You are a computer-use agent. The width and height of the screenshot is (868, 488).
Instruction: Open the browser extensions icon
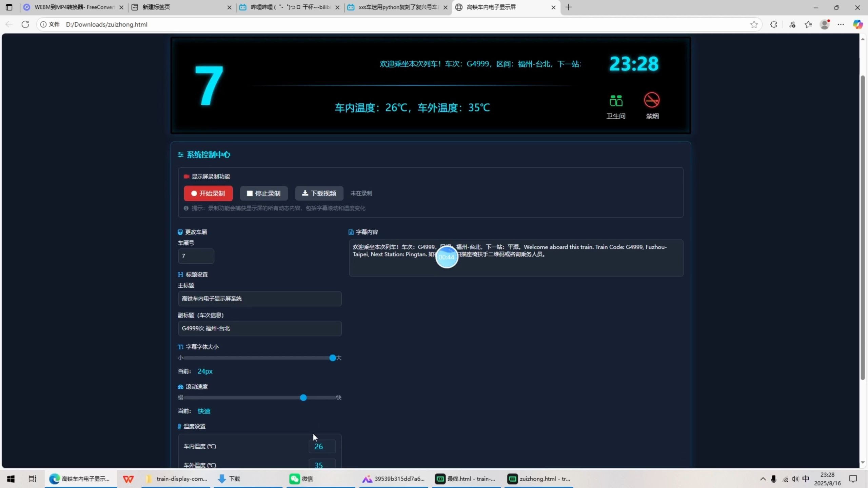[773, 24]
